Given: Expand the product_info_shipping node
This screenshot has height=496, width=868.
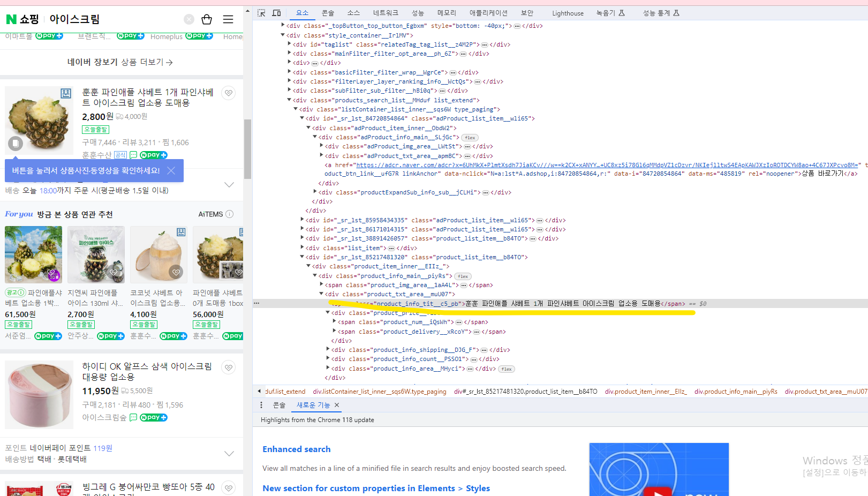Looking at the screenshot, I should 328,349.
